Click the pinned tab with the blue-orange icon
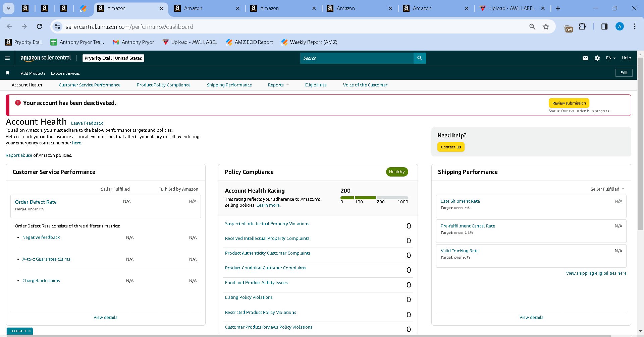The width and height of the screenshot is (644, 337). (83, 8)
